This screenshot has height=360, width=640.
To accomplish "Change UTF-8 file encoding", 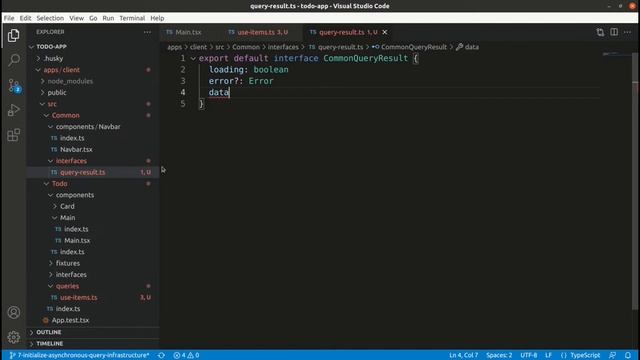I will 529,355.
